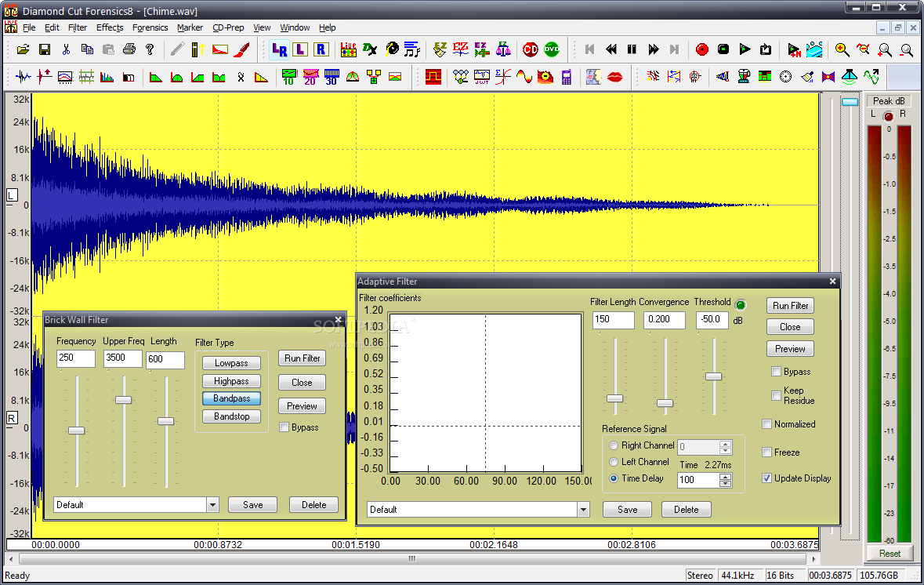924x585 pixels.
Task: Open the Effects menu
Action: 110,27
